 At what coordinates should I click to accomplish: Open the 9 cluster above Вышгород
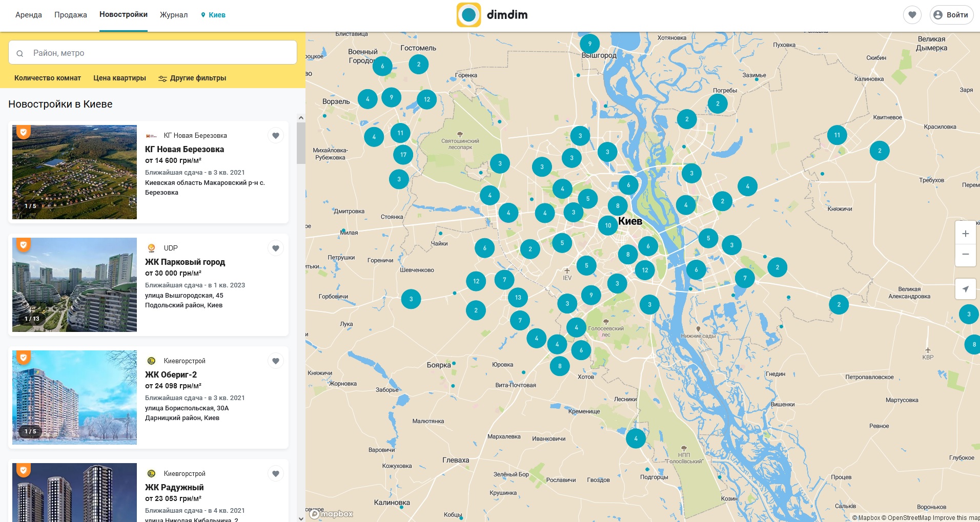pos(590,44)
